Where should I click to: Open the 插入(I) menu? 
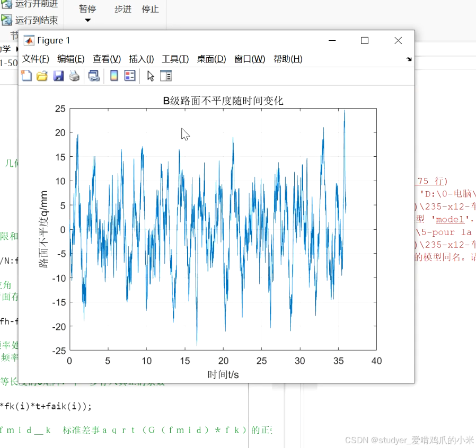(142, 59)
